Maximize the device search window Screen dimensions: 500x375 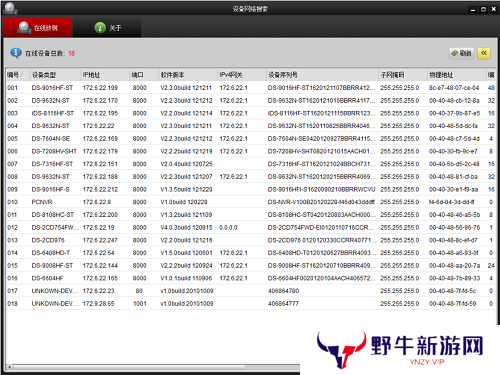click(x=483, y=9)
